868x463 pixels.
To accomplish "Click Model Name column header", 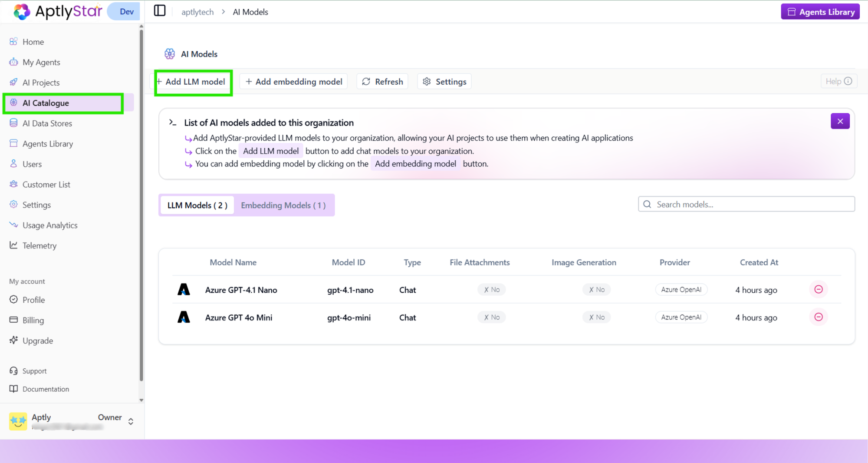I will [x=233, y=262].
